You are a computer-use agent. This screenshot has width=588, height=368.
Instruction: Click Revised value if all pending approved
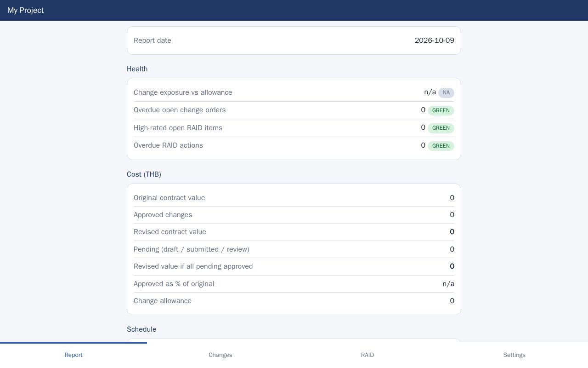click(193, 266)
